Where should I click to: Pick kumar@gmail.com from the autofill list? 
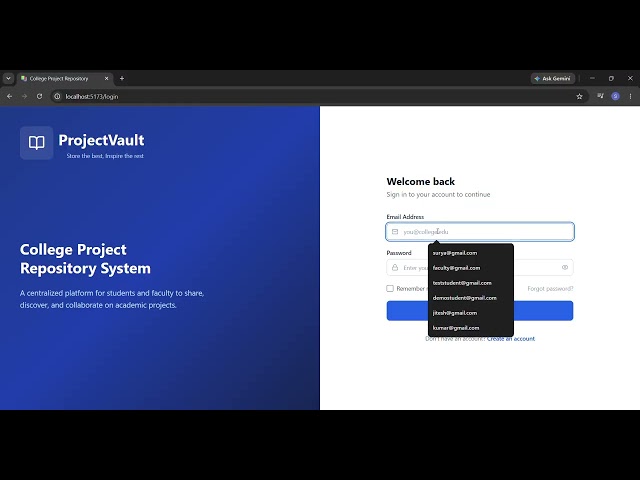pos(471,328)
